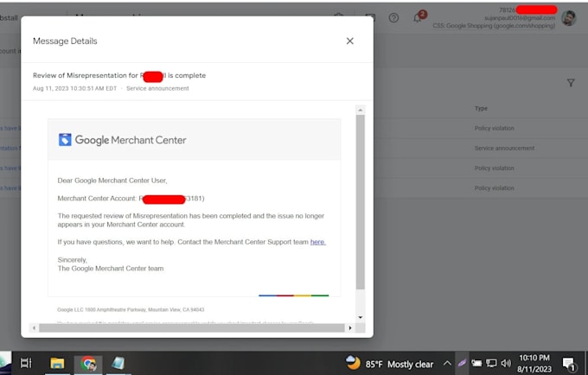Click the filter funnel icon
The height and width of the screenshot is (375, 588).
click(571, 83)
